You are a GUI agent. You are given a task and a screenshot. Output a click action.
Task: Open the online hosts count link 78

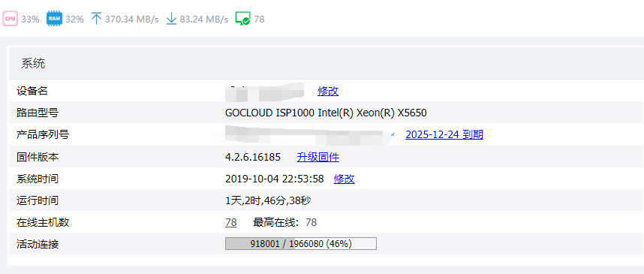point(231,223)
